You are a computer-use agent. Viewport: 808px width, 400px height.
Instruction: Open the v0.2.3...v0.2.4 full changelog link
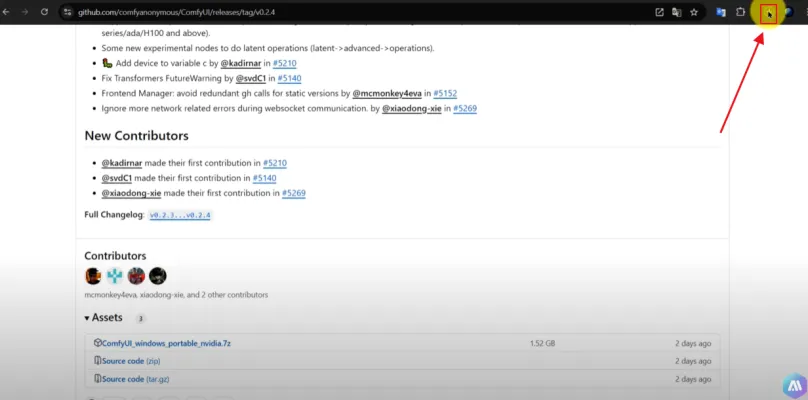coord(180,215)
